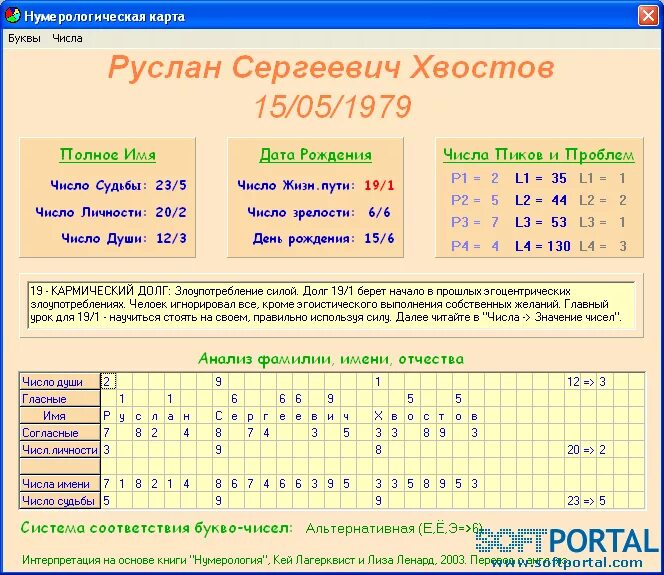Click the Полное Имя heading
This screenshot has height=575, width=664.
(108, 155)
